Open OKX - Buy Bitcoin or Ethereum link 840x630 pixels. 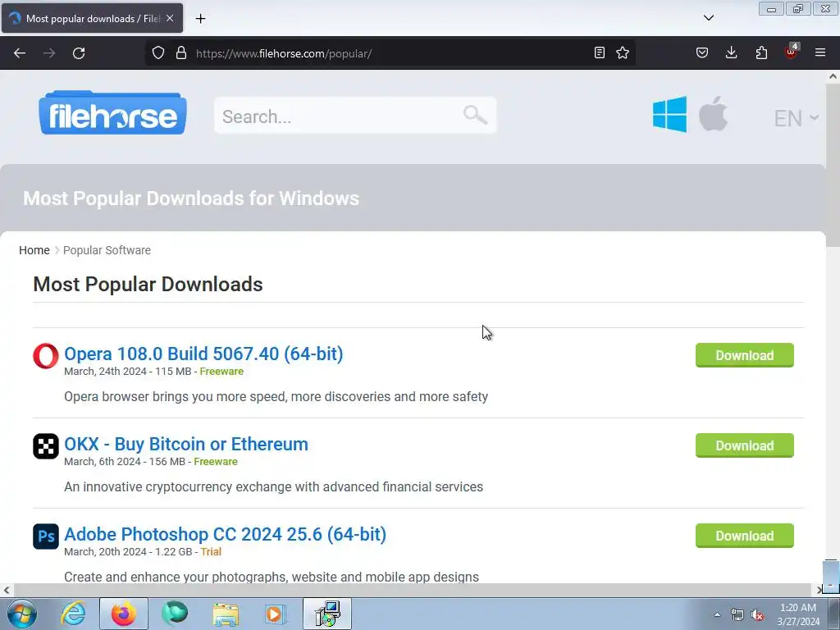pyautogui.click(x=186, y=444)
